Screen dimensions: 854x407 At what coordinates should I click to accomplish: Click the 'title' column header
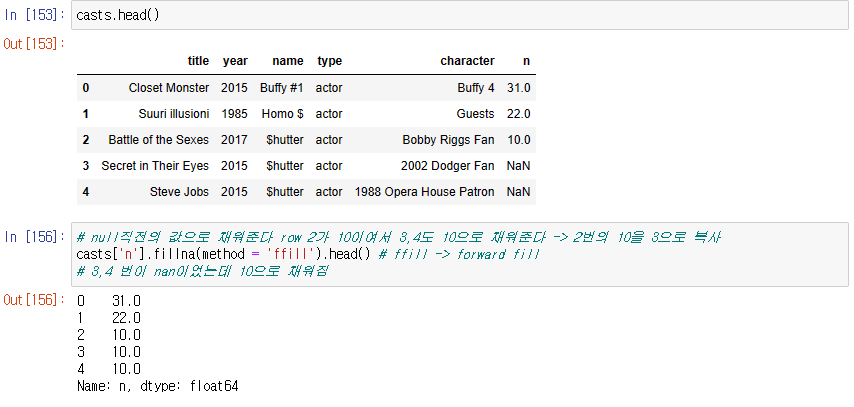[198, 61]
